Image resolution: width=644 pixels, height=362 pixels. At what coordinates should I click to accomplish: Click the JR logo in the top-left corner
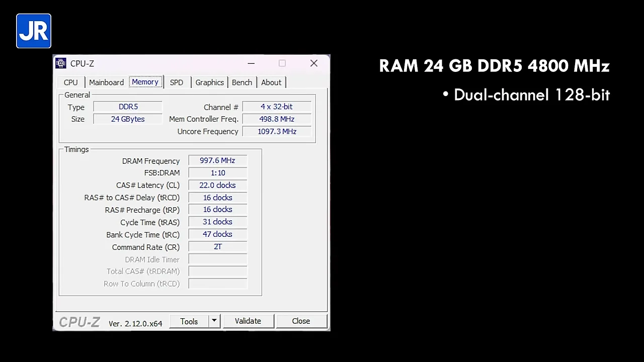pos(33,31)
